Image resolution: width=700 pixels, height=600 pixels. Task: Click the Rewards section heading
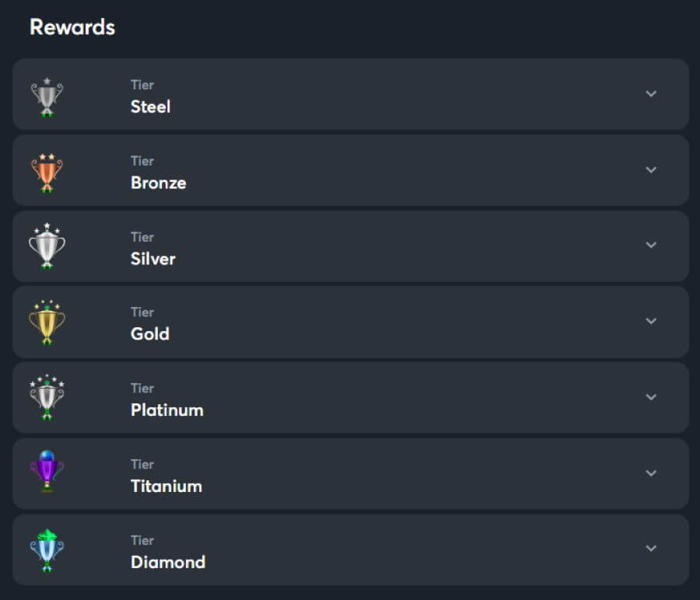tap(72, 27)
